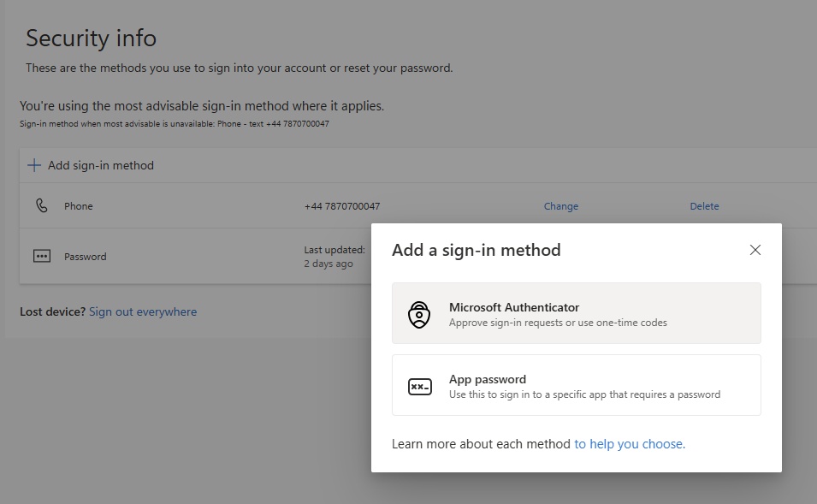The image size is (817, 504).
Task: Click the App password description text
Action: (584, 394)
